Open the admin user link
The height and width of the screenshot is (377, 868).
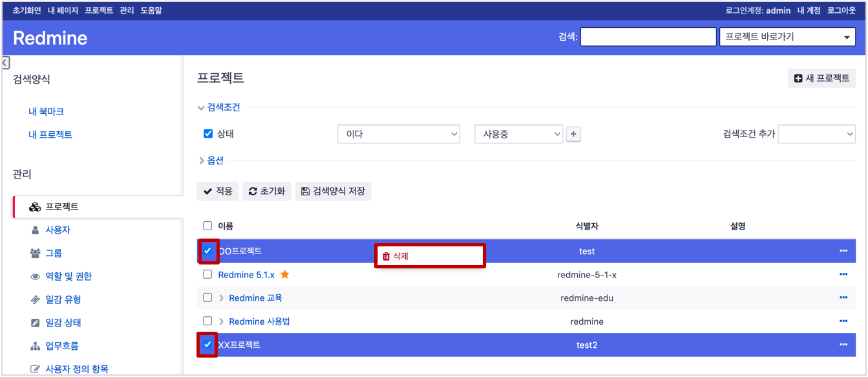(778, 10)
